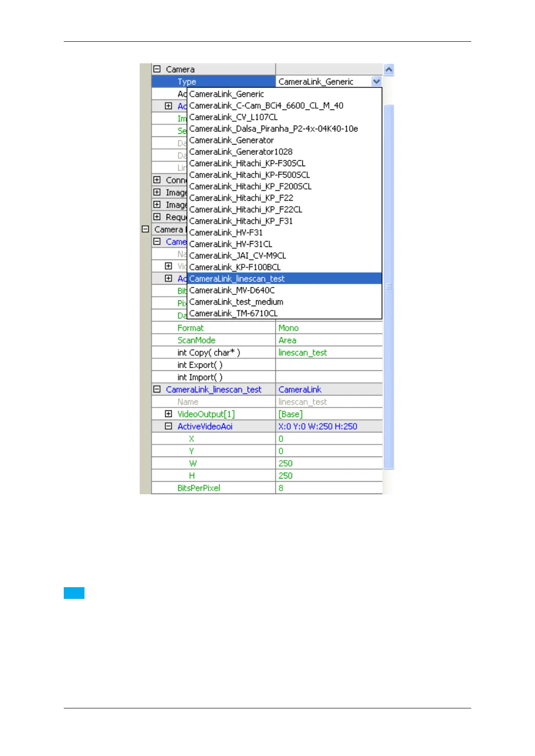Screen dimensions: 535x756
Task: Click the ScanMode value Area
Action: point(329,340)
